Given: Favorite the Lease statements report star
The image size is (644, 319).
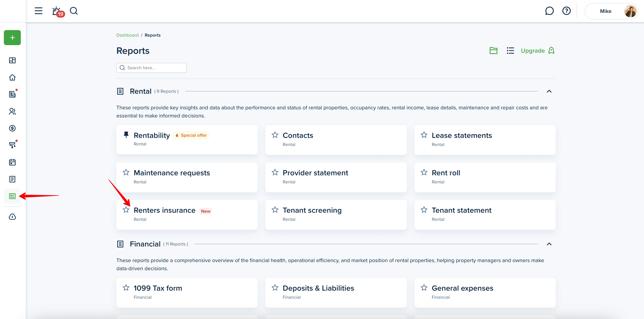Looking at the screenshot, I should [x=424, y=135].
